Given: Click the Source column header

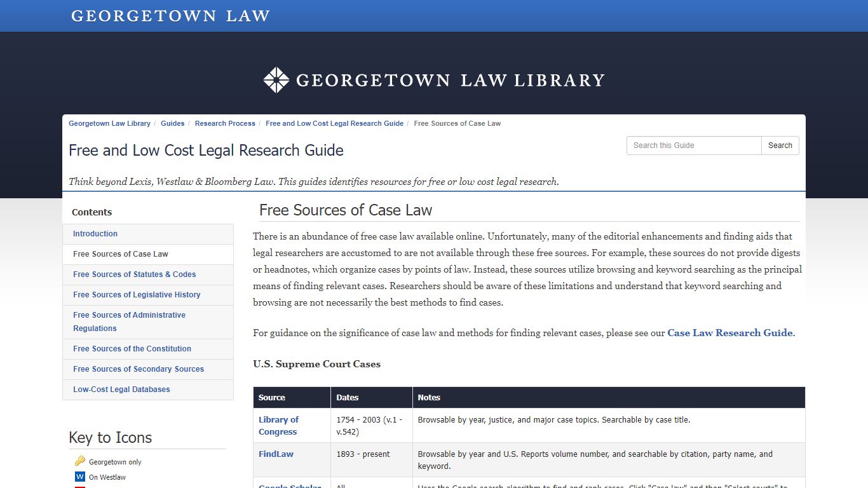Looking at the screenshot, I should 292,398.
